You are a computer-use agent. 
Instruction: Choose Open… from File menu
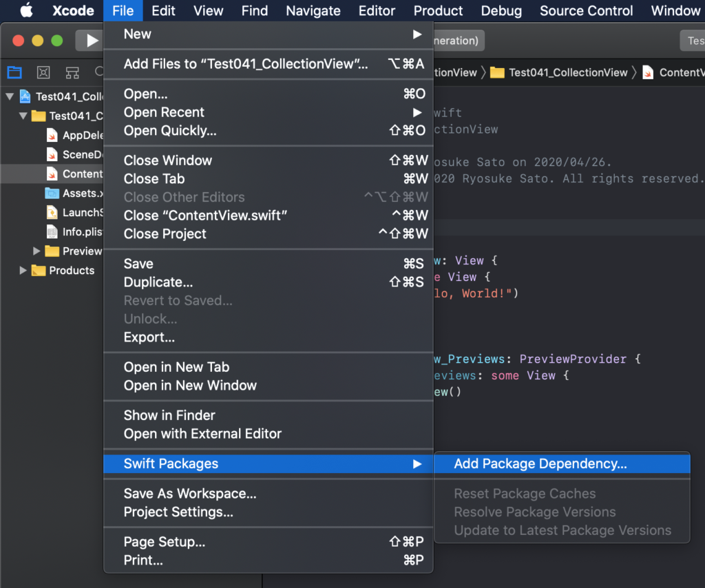pos(269,94)
